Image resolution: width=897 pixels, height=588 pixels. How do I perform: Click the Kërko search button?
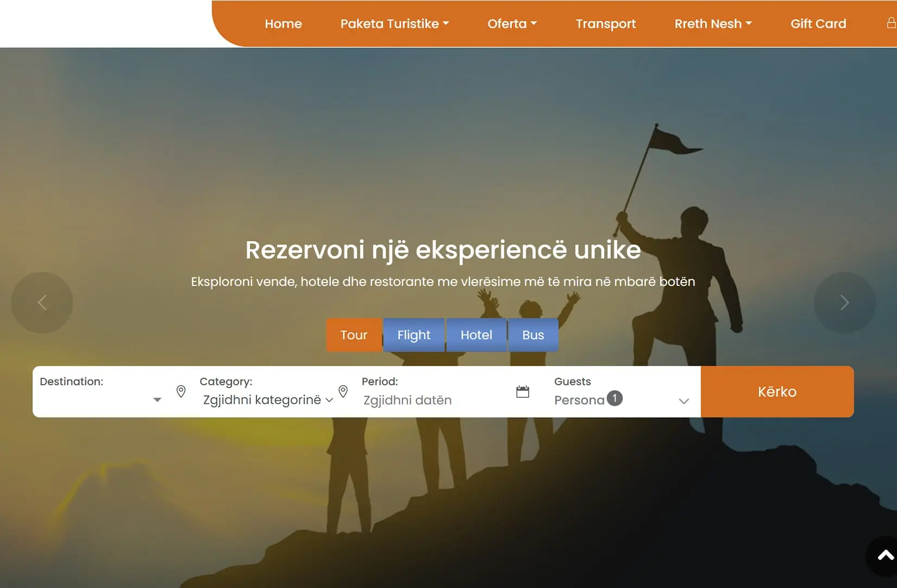[777, 392]
